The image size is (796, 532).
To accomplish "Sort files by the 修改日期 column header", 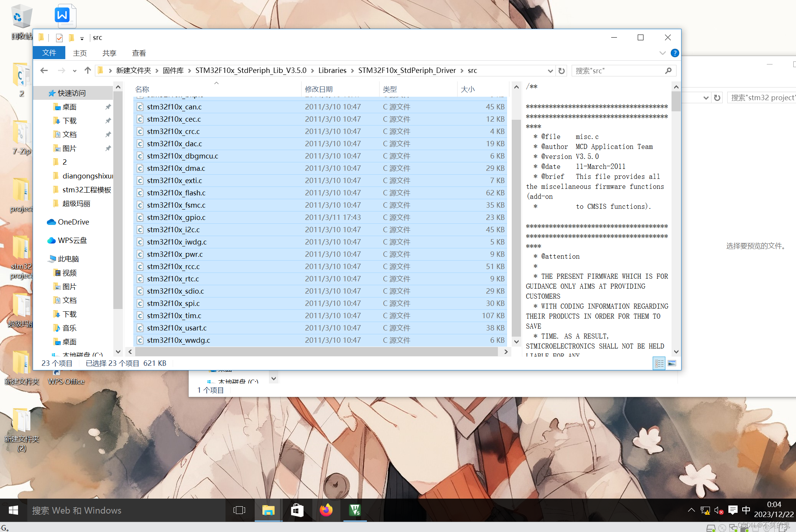I will click(x=319, y=89).
